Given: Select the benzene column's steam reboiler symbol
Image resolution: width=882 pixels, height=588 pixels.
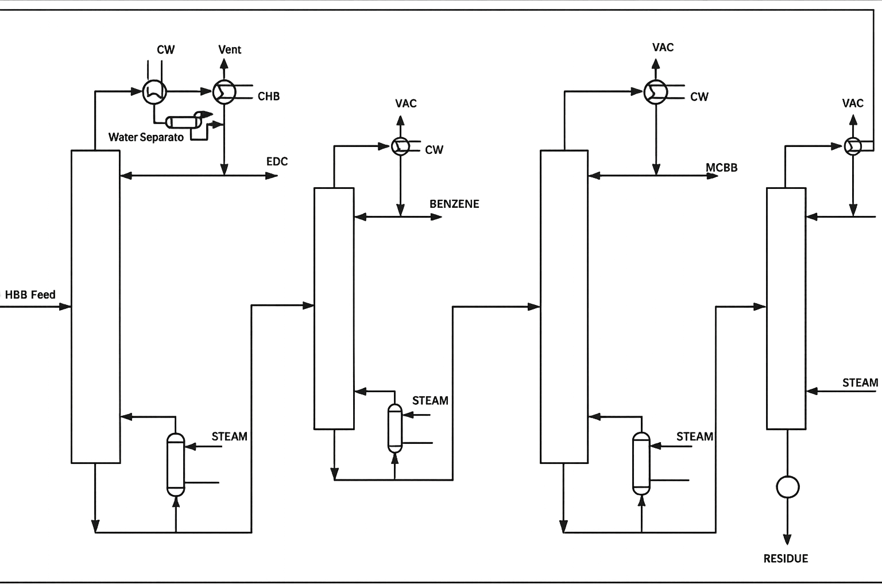Looking at the screenshot, I should tap(395, 428).
